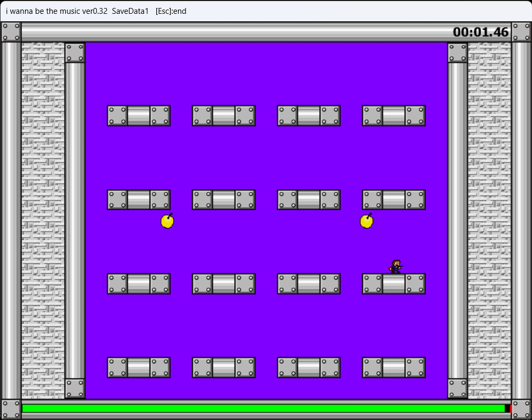Select the platform directly above the right apple

click(x=394, y=200)
